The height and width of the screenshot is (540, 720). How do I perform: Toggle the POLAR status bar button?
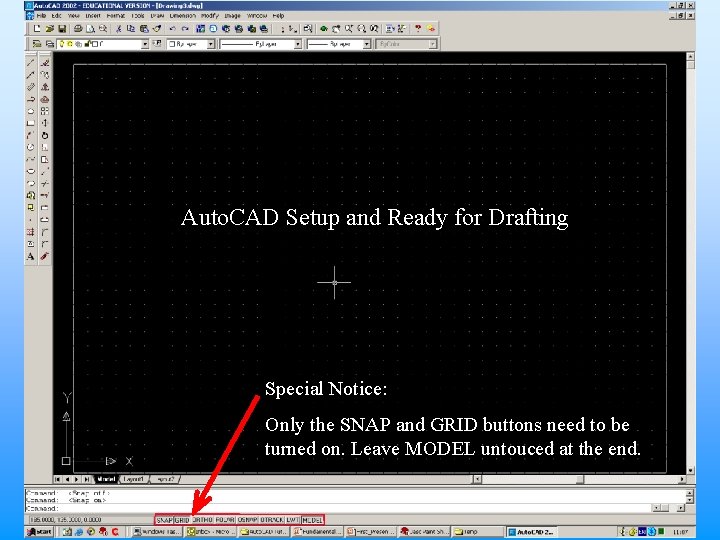[225, 520]
